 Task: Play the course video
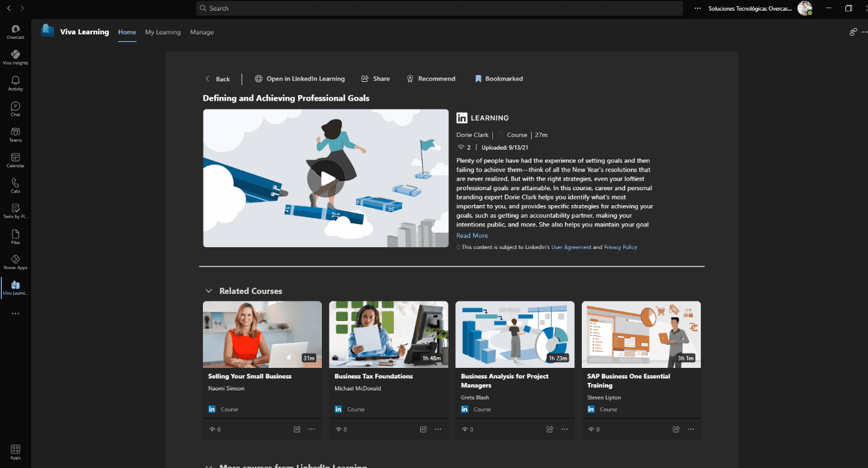(326, 179)
